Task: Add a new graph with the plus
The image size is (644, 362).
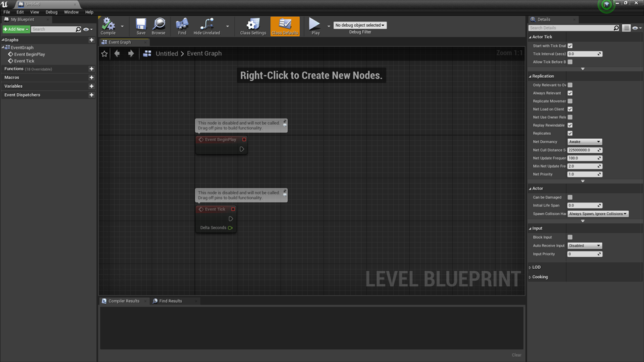Action: pyautogui.click(x=91, y=40)
